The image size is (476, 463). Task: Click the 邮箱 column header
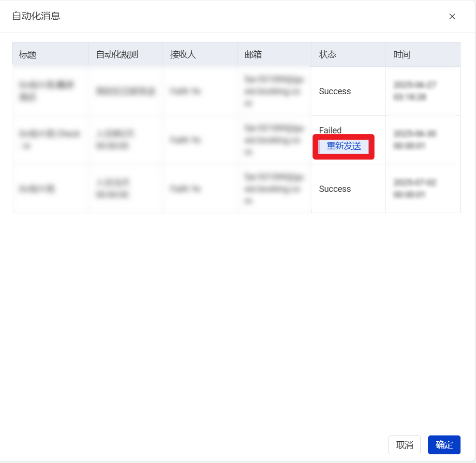[253, 55]
